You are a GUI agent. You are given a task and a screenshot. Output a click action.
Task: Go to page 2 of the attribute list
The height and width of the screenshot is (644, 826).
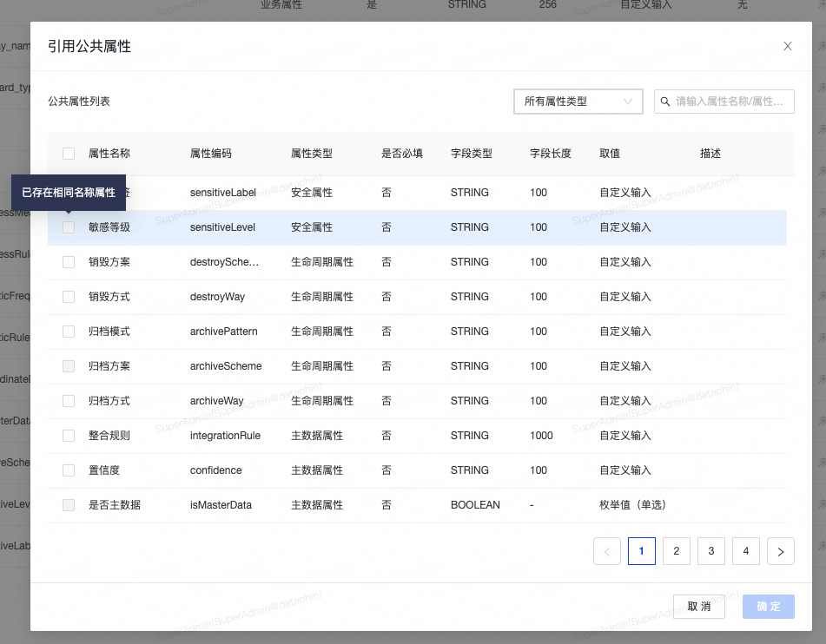677,550
